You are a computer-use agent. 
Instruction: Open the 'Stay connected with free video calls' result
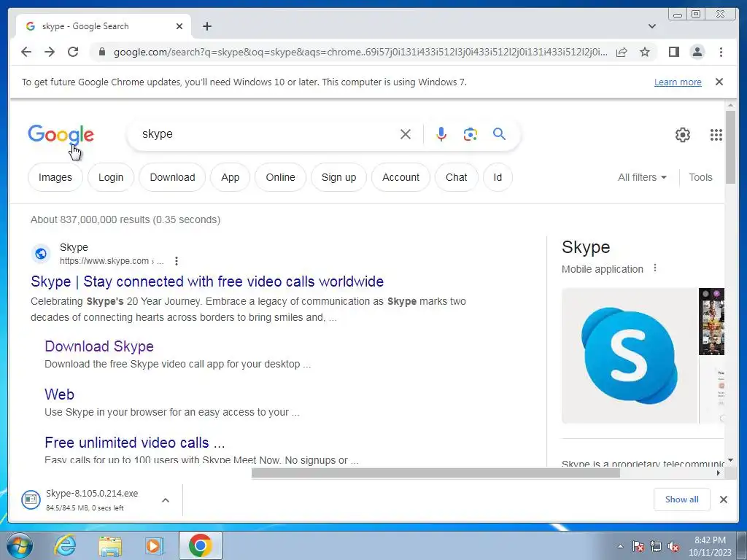(x=207, y=281)
